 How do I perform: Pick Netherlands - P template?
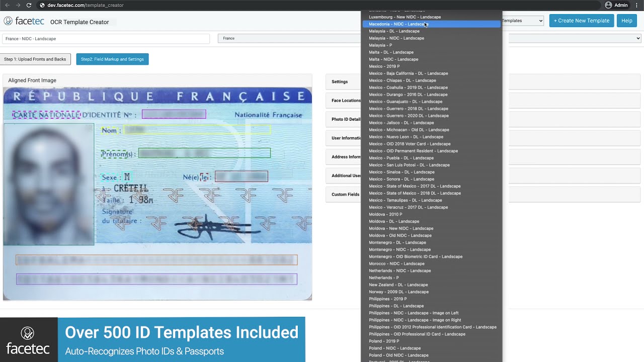(432, 278)
